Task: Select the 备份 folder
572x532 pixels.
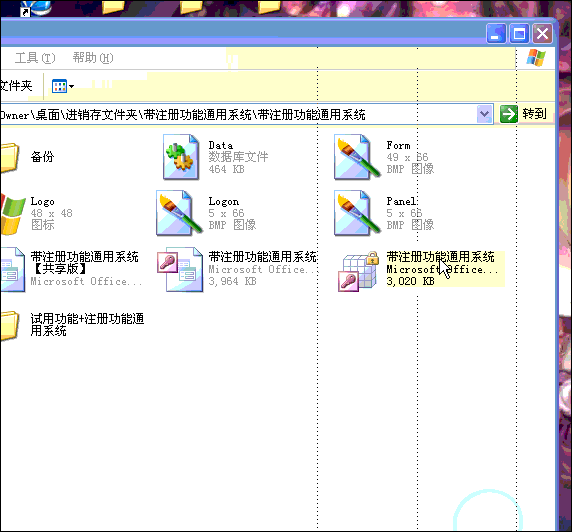Action: 9,158
